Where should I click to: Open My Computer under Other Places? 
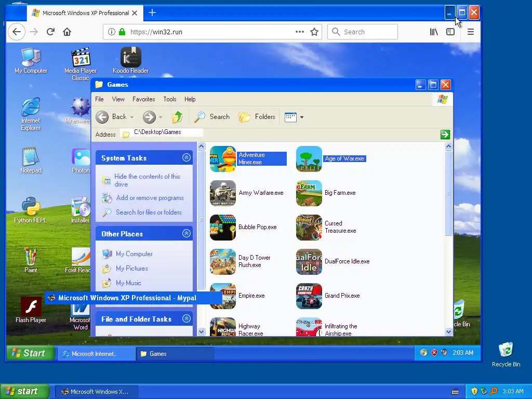point(134,254)
